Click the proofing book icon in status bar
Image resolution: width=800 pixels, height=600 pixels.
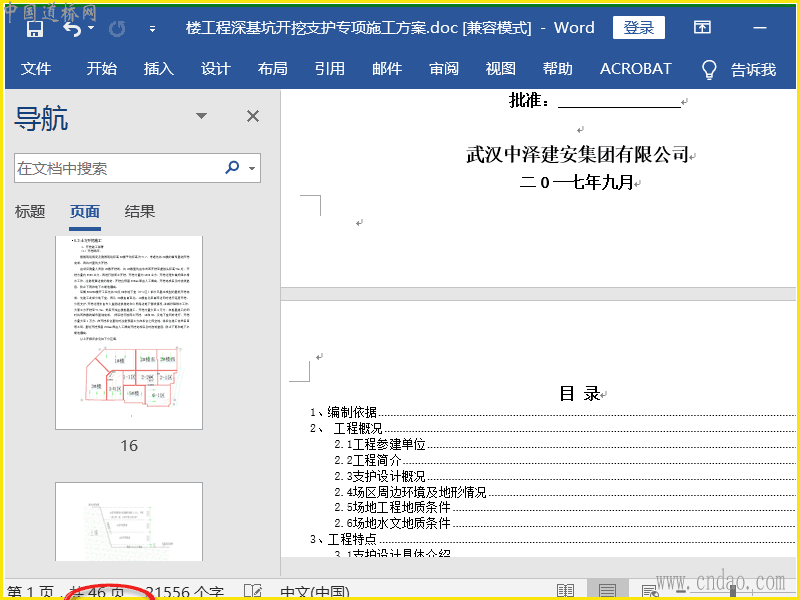(253, 591)
